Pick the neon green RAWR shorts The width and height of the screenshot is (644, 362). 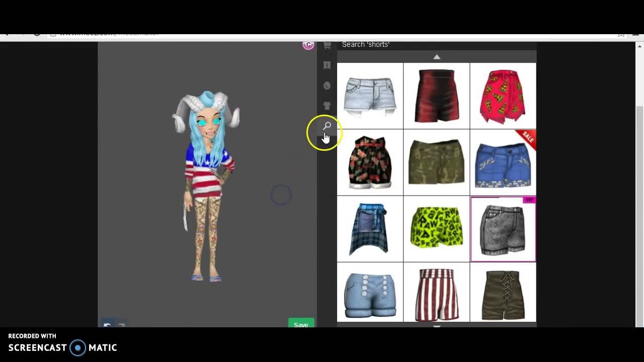point(436,229)
